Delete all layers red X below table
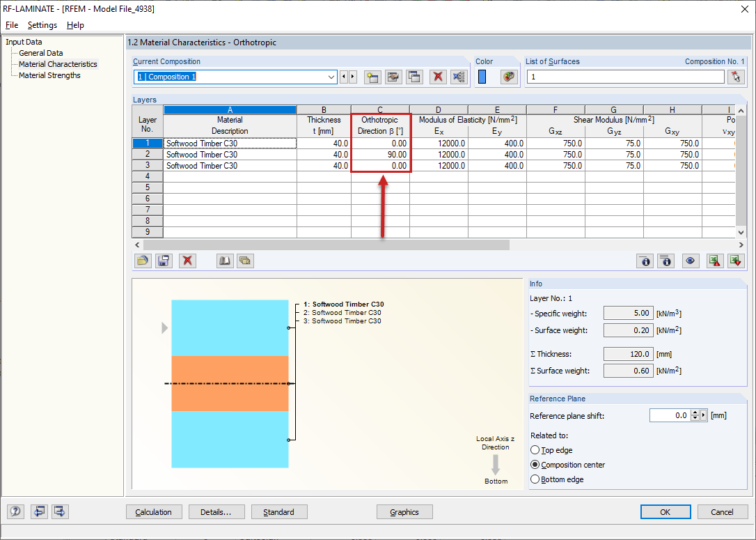 coord(187,261)
